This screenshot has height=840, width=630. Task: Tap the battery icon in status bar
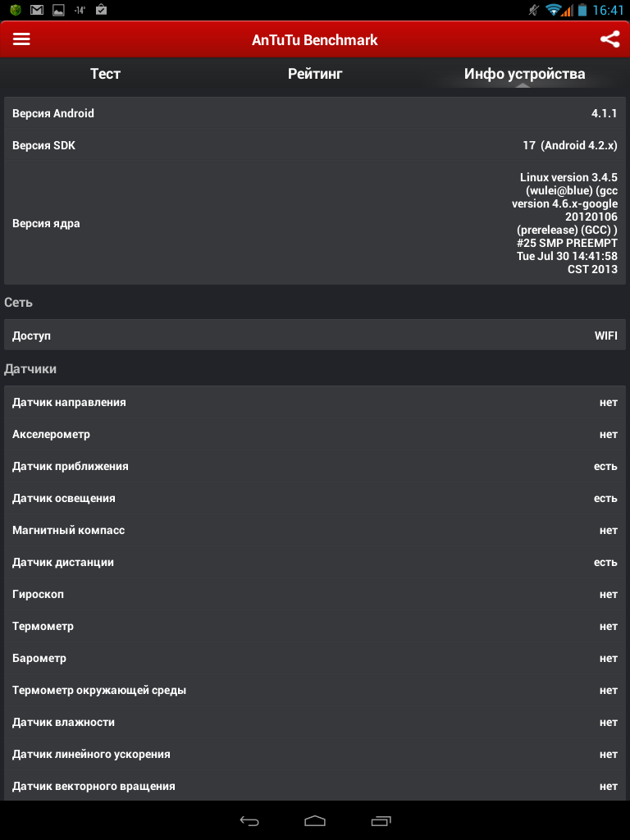582,10
